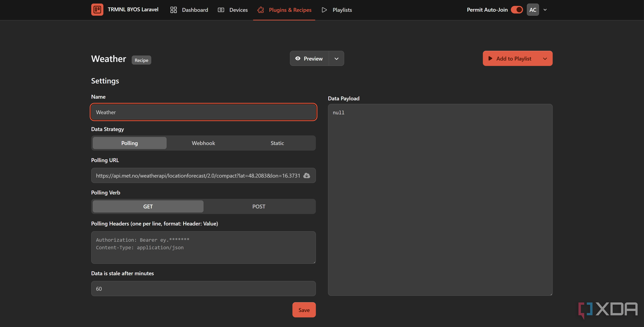Toggle the Permit Auto-Join switch
Screen dimensions: 644x327
(x=517, y=10)
